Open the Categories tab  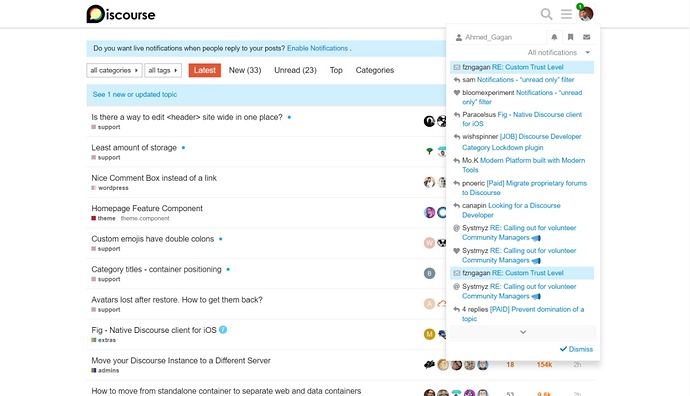(x=375, y=70)
